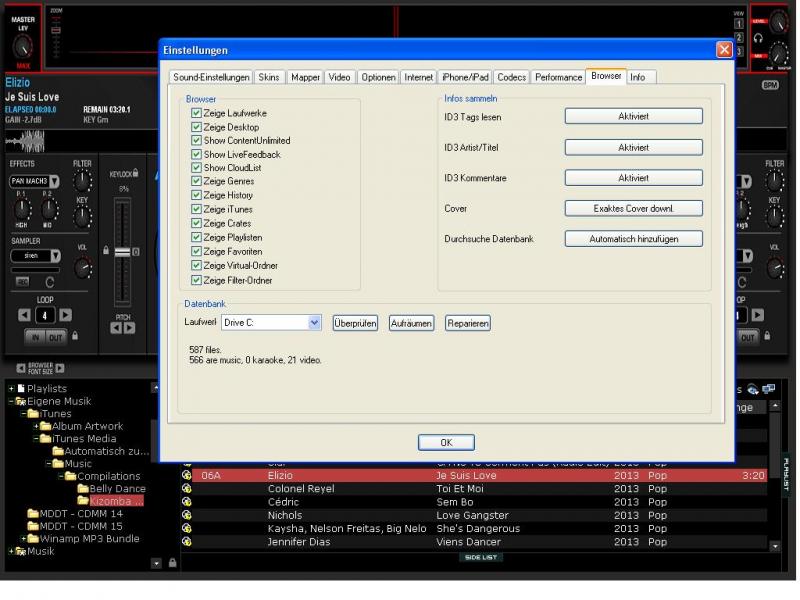This screenshot has height=600, width=800.
Task: Expand the Playlists tree node
Action: coord(11,388)
